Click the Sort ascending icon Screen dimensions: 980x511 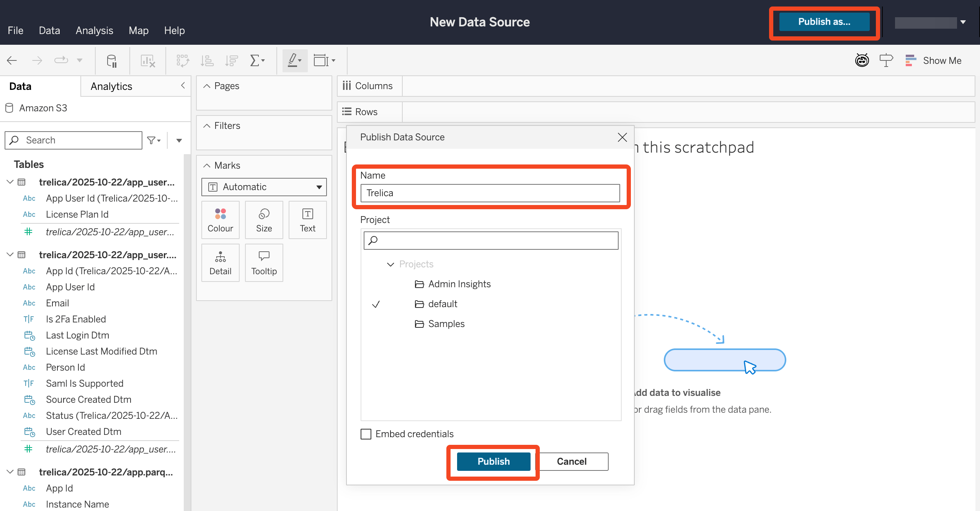[207, 60]
